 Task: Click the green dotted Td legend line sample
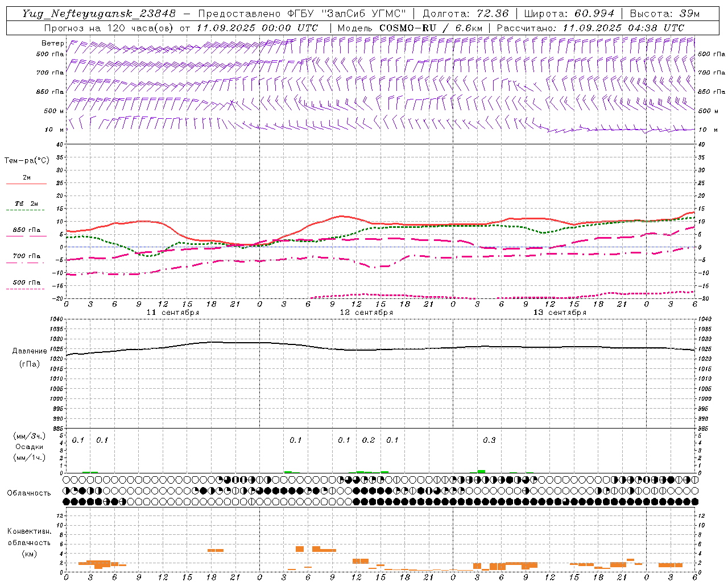click(26, 210)
